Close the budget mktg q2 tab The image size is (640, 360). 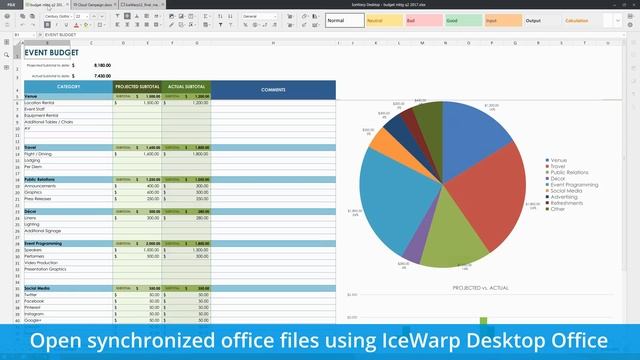pyautogui.click(x=67, y=4)
